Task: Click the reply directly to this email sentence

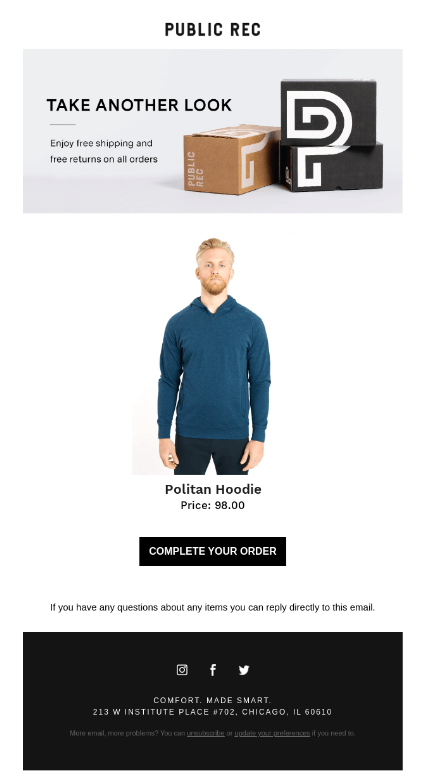Action: [213, 607]
